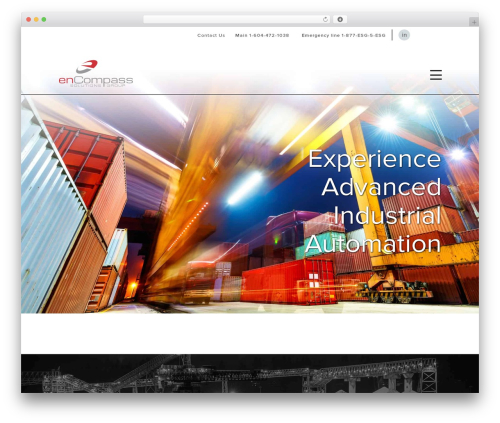This screenshot has height=423, width=500.
Task: Click the Emergency line phone number
Action: click(x=343, y=35)
